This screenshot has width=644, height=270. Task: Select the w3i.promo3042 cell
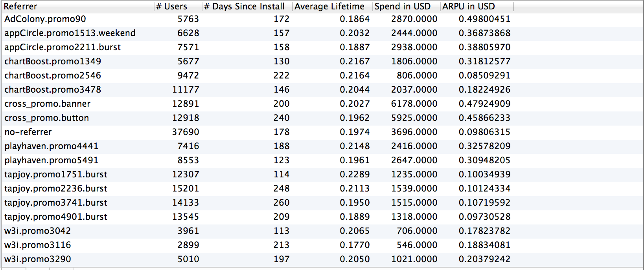[x=38, y=231]
